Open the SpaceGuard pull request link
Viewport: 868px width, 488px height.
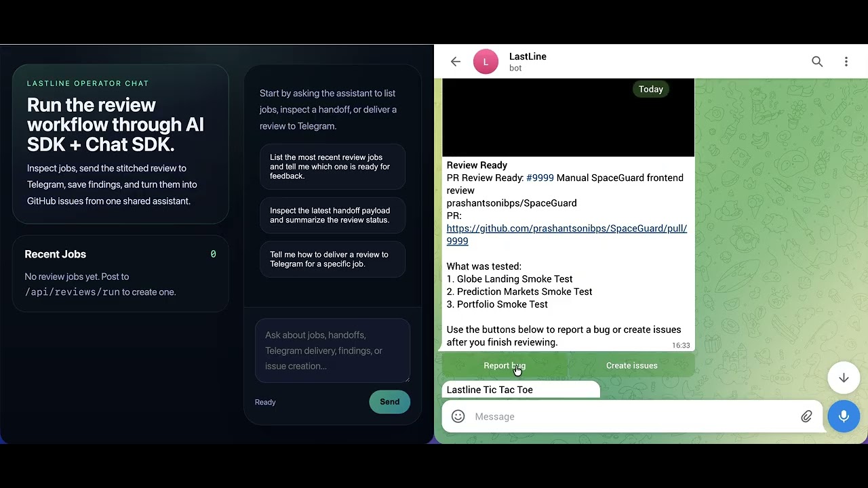tap(567, 235)
